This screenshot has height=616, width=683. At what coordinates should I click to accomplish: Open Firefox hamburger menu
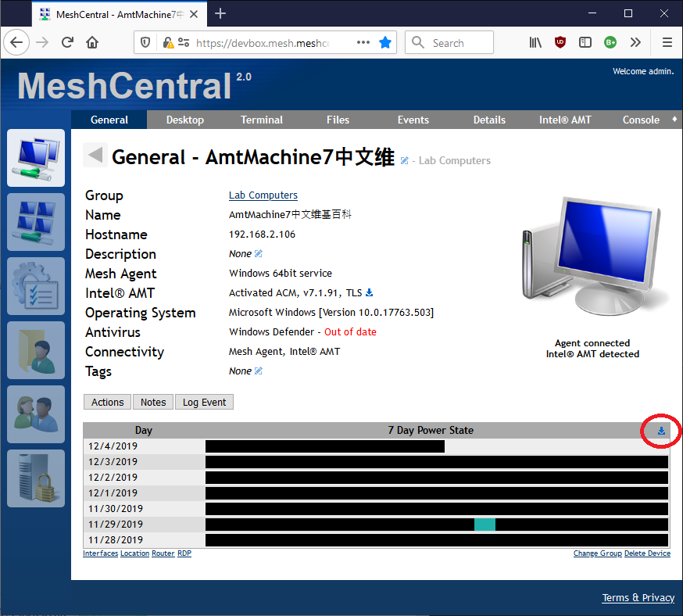click(667, 42)
